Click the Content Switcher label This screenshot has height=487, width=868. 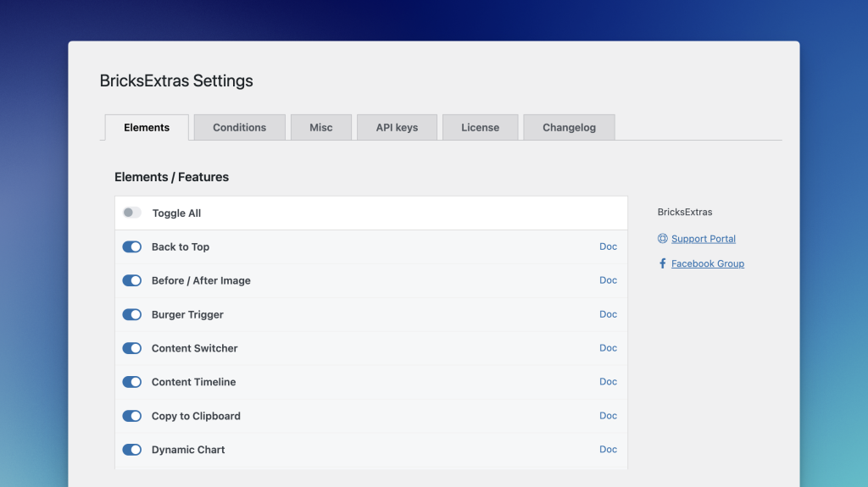(x=194, y=348)
